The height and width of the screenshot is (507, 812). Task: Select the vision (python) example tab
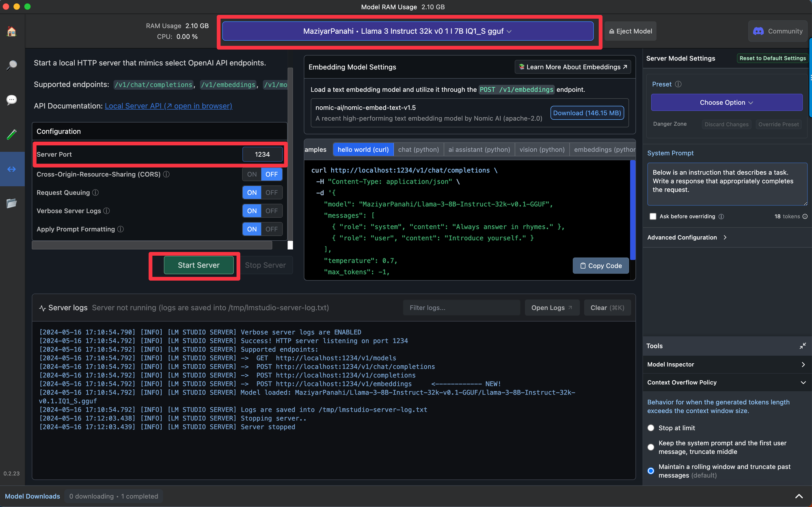click(542, 149)
